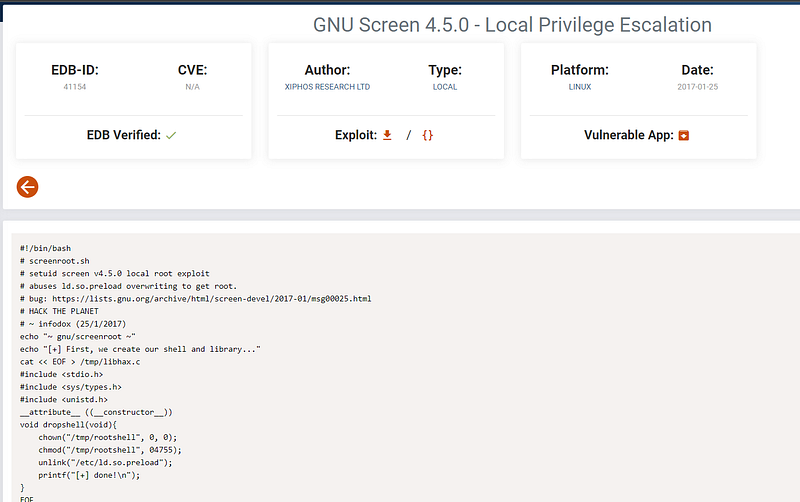Viewport: 800px width, 502px height.
Task: Open author XIPHOS RESEARCH LTD link
Action: (327, 87)
